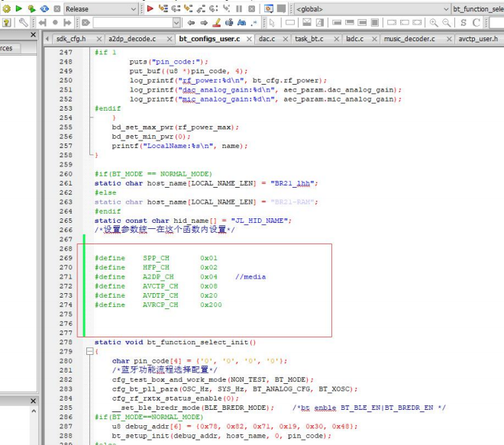Open the avctp_user.h tab
This screenshot has width=504, height=445.
478,39
